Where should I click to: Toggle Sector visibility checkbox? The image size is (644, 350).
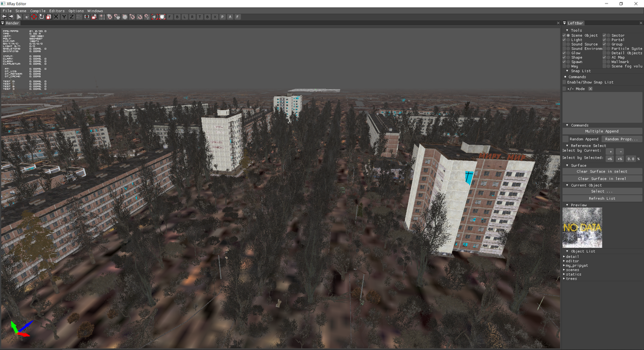[x=604, y=36]
